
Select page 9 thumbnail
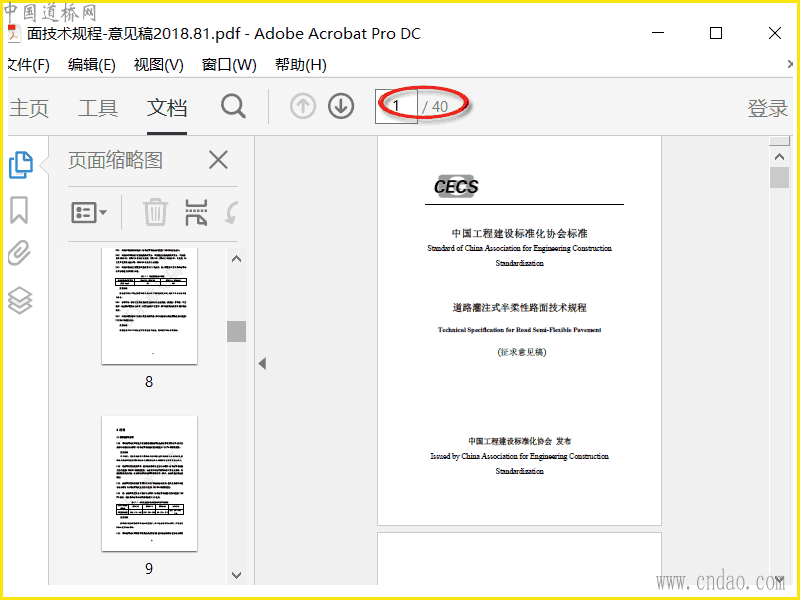(x=149, y=484)
